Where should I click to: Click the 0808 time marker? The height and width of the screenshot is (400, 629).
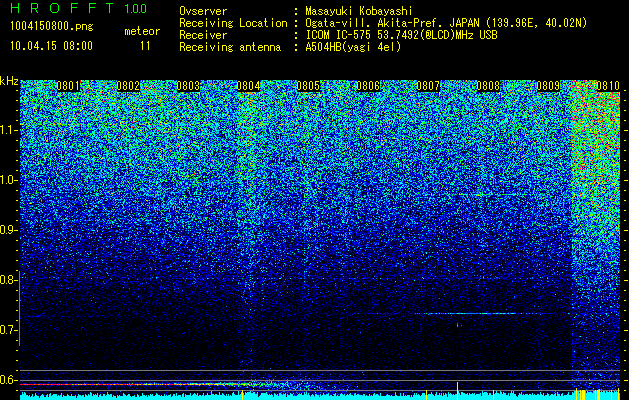click(x=488, y=86)
